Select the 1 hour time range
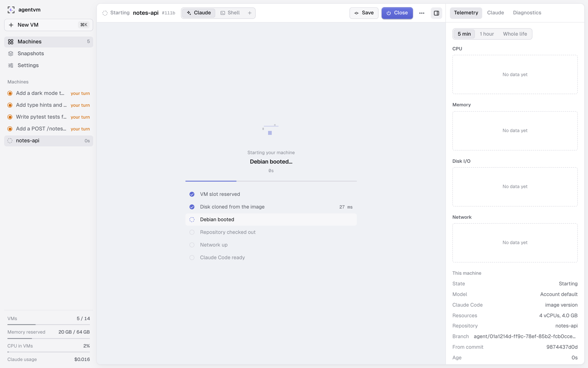588x368 pixels. click(x=487, y=34)
